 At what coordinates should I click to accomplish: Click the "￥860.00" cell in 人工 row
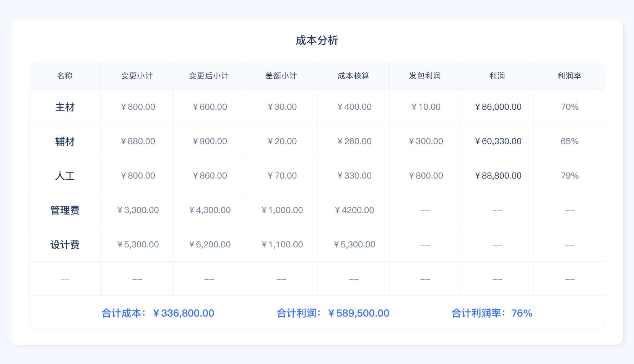click(209, 176)
